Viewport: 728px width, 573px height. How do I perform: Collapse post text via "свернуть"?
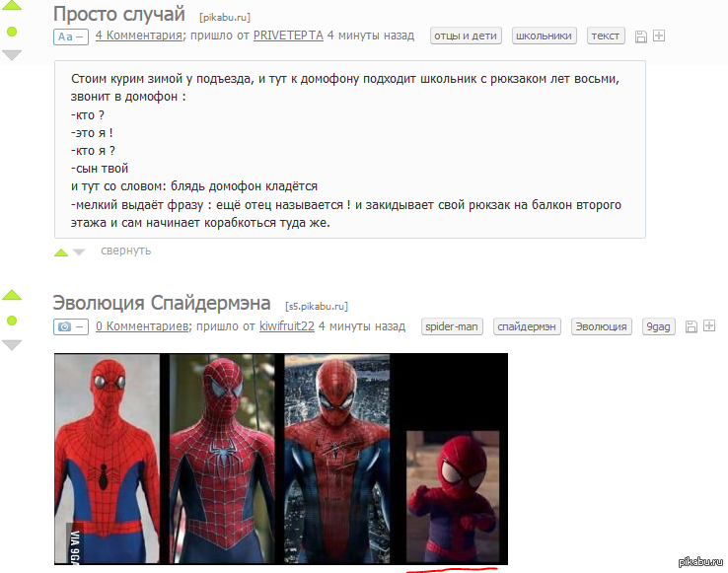[x=126, y=251]
